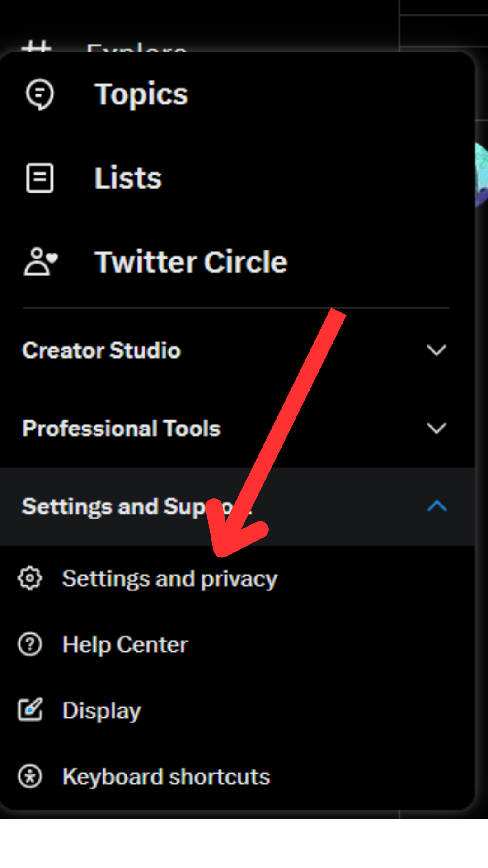488x868 pixels.
Task: Click the Lists document icon
Action: click(40, 178)
